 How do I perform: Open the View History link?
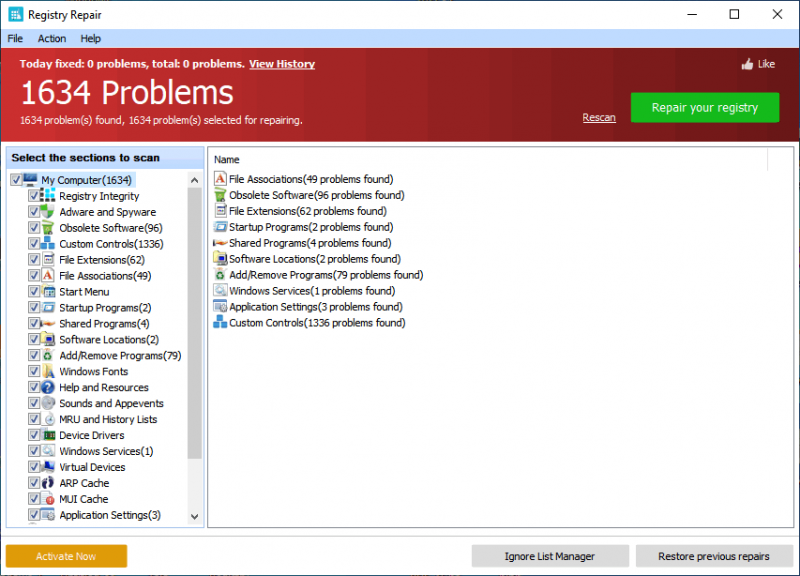tap(281, 64)
